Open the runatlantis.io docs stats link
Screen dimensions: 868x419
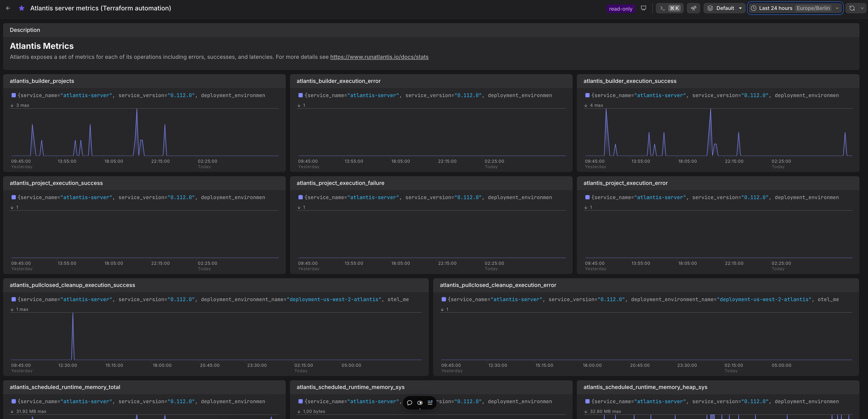tap(379, 57)
